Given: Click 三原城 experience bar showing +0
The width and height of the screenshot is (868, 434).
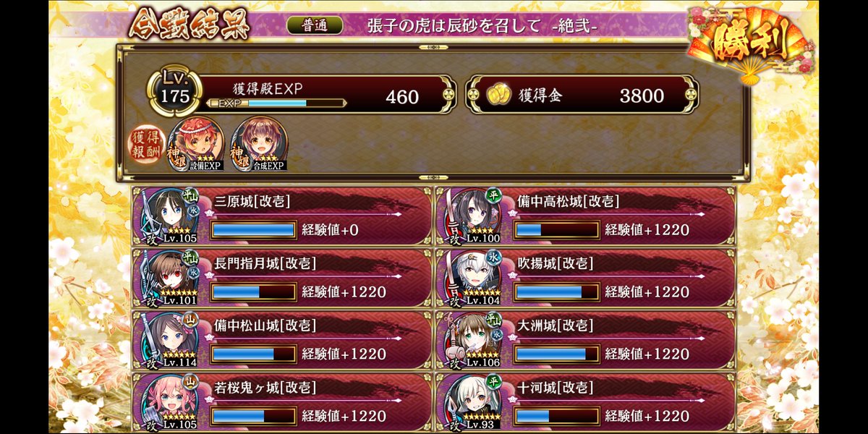Looking at the screenshot, I should (253, 230).
